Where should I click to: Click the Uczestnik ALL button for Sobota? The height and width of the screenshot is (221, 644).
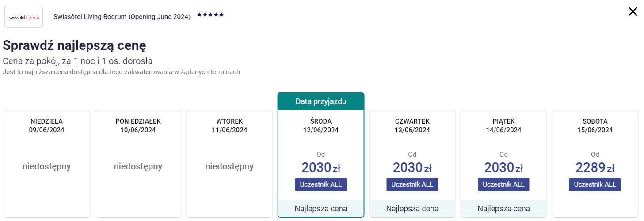[595, 184]
